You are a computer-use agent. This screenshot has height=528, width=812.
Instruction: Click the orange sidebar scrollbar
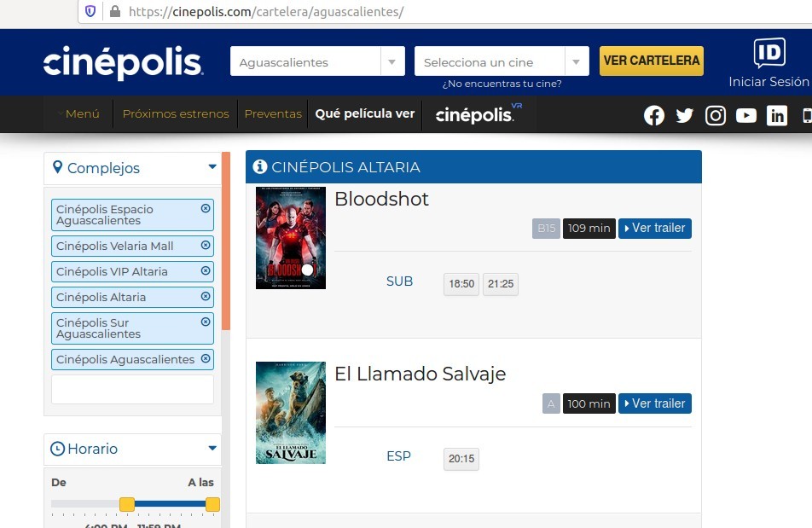coord(226,241)
